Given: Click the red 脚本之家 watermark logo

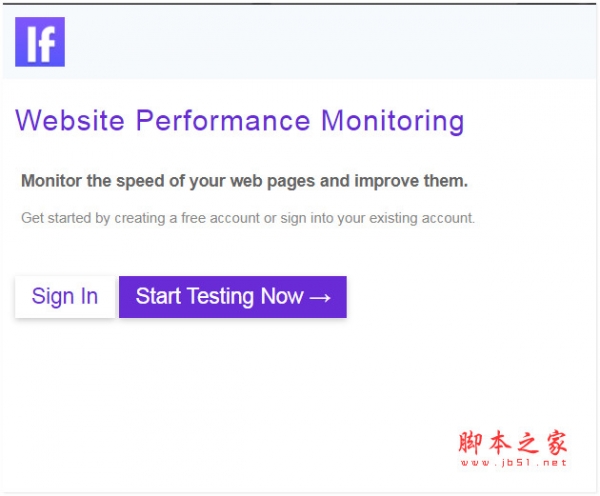Looking at the screenshot, I should [513, 443].
